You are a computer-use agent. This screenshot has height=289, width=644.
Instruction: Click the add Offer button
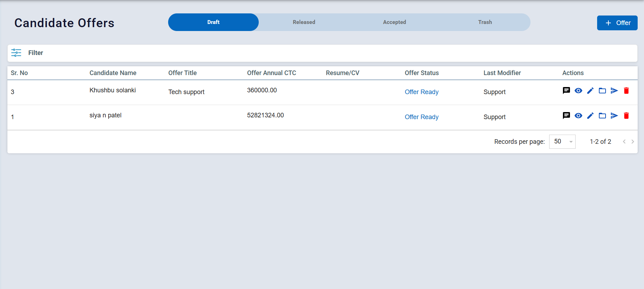[617, 23]
